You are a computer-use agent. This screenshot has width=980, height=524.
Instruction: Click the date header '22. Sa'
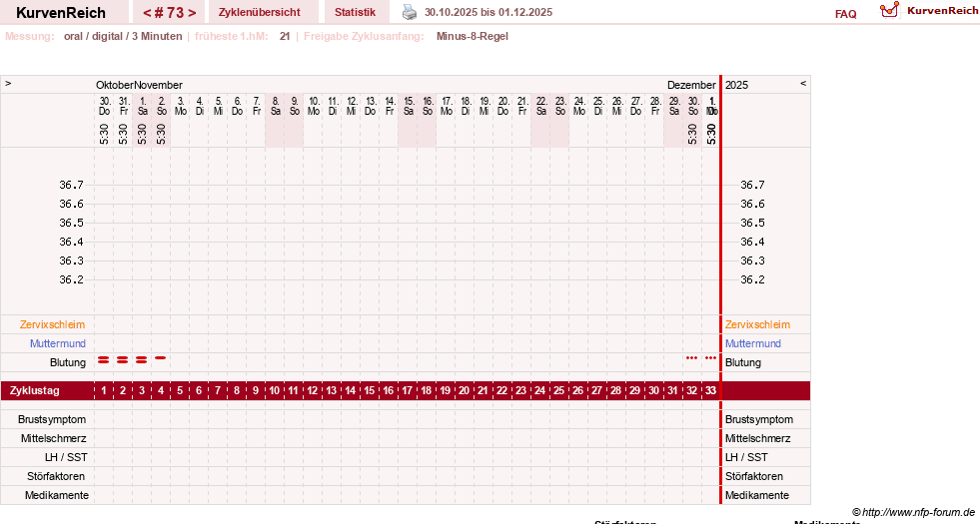tap(541, 106)
